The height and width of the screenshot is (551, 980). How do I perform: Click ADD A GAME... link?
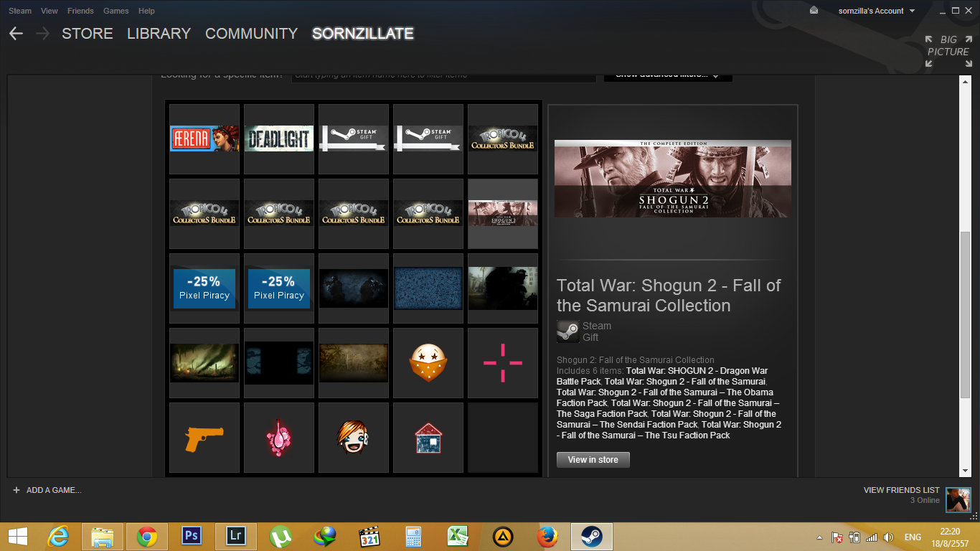pos(54,490)
